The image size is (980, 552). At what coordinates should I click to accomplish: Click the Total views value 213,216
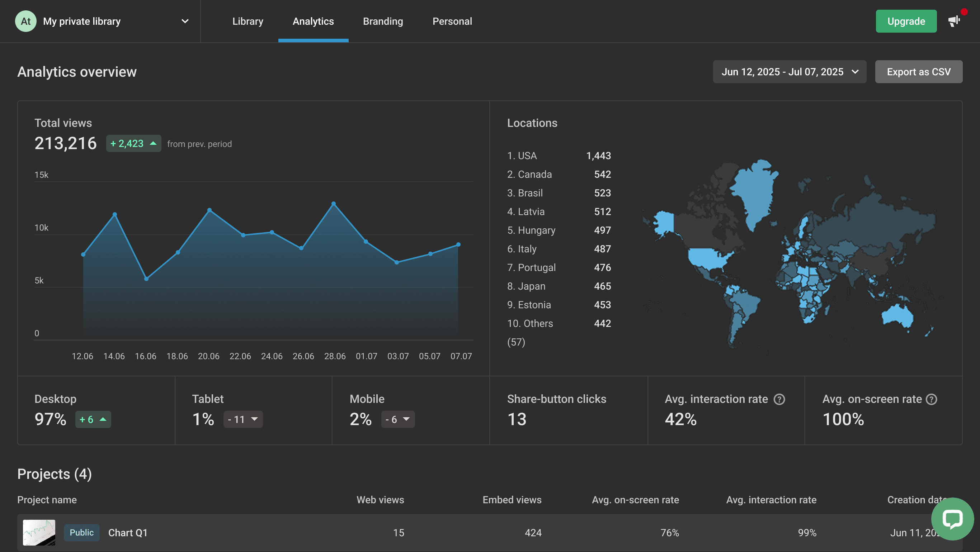point(65,143)
